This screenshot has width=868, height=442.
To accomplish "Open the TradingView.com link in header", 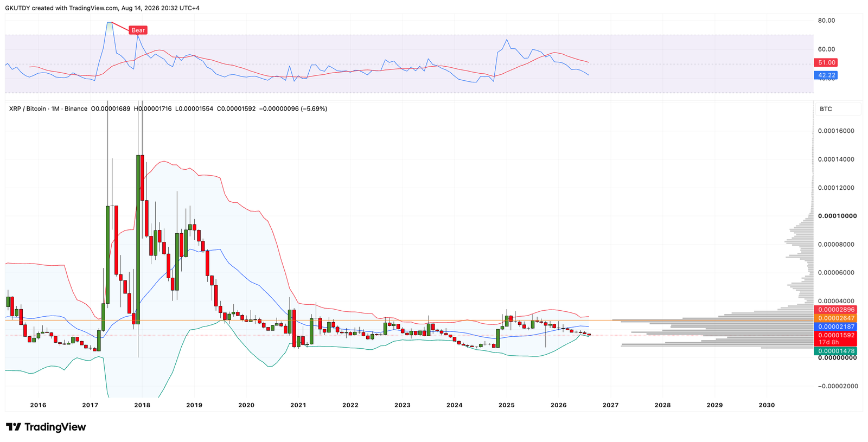I will (x=94, y=8).
